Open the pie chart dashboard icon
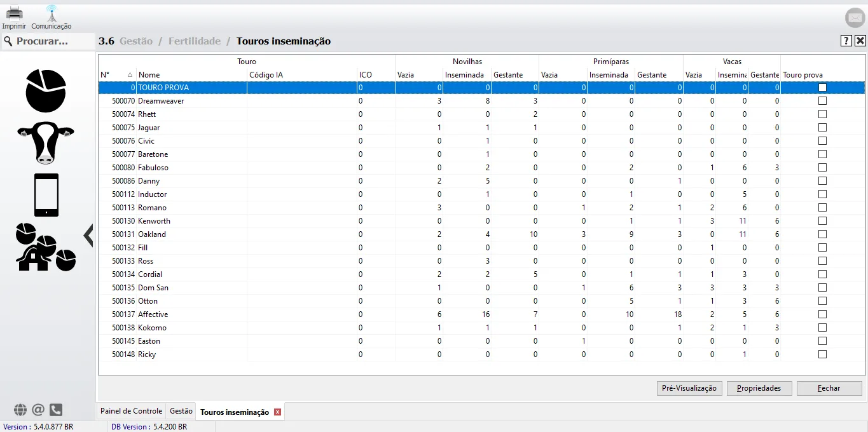Viewport: 868px width, 432px height. (x=46, y=91)
